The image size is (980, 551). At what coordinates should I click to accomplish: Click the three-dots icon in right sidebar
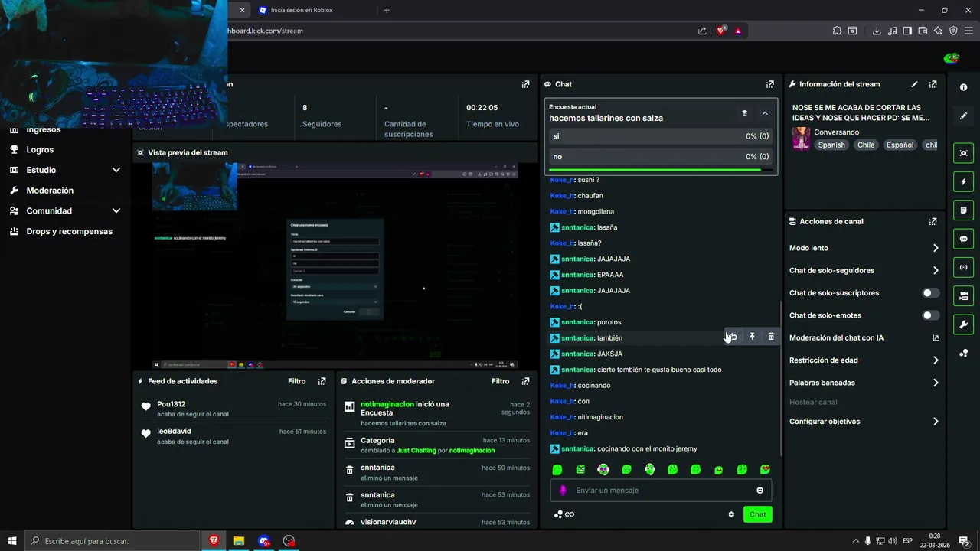point(963,353)
